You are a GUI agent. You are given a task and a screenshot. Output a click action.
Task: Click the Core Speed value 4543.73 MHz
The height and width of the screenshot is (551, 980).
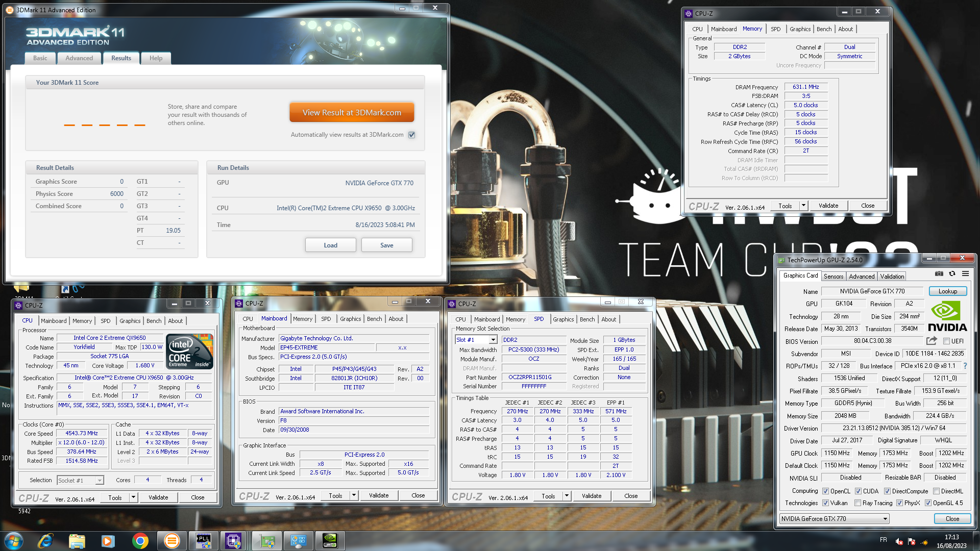click(x=82, y=434)
